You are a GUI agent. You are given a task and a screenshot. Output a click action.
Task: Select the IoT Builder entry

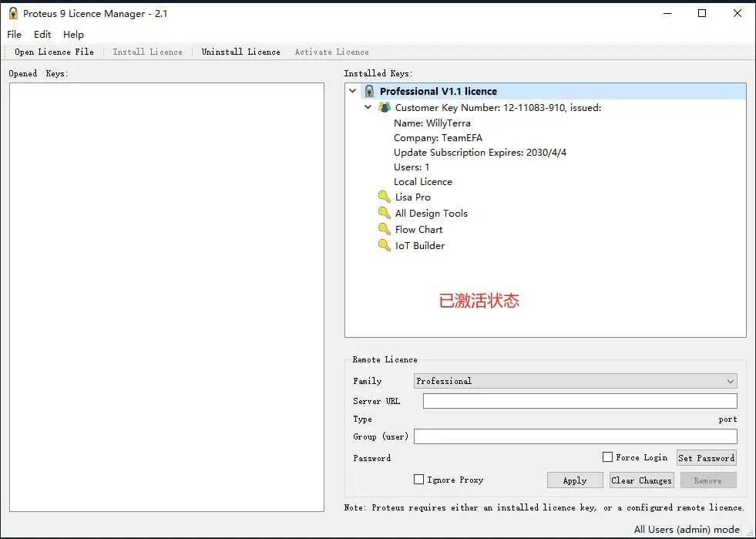click(x=419, y=246)
